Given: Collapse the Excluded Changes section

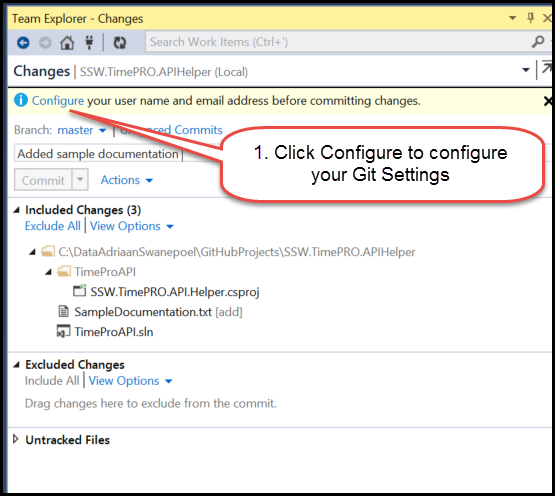Looking at the screenshot, I should click(x=17, y=365).
